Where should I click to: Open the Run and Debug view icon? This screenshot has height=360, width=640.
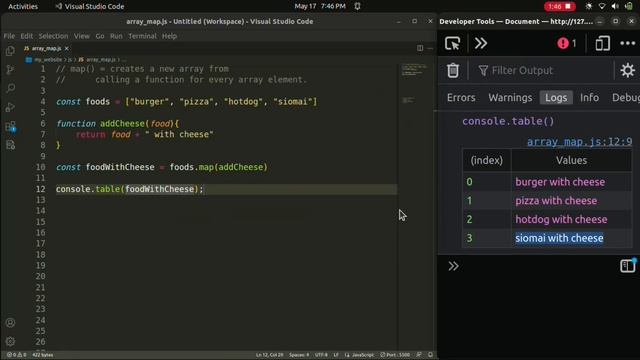point(10,107)
